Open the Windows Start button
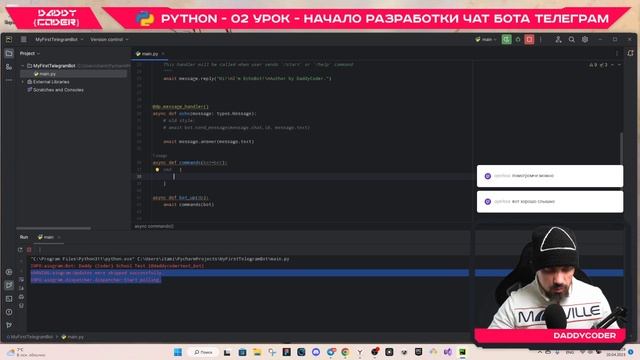 178,352
